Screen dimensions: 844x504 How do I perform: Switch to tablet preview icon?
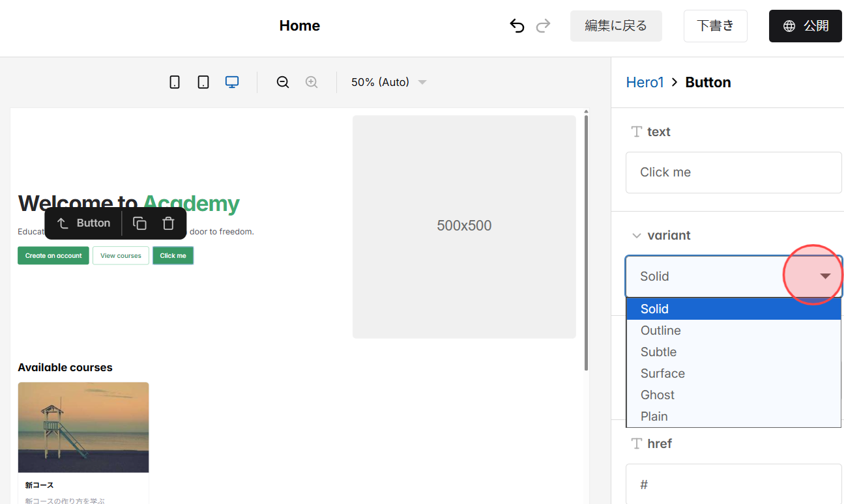203,82
